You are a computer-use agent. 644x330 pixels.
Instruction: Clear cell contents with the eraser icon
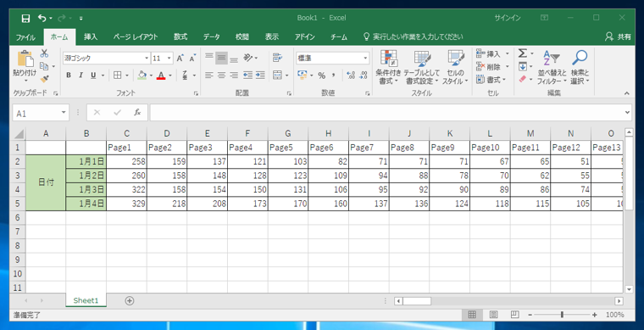[x=523, y=79]
